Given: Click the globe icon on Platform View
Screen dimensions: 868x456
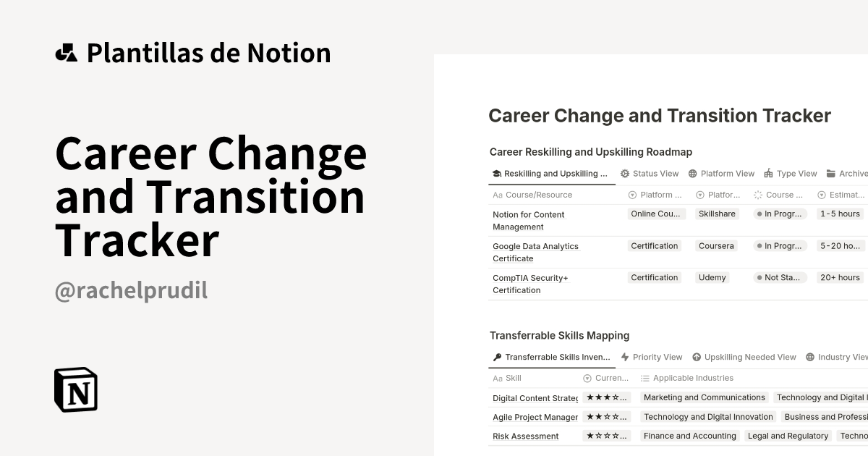Looking at the screenshot, I should coord(692,174).
